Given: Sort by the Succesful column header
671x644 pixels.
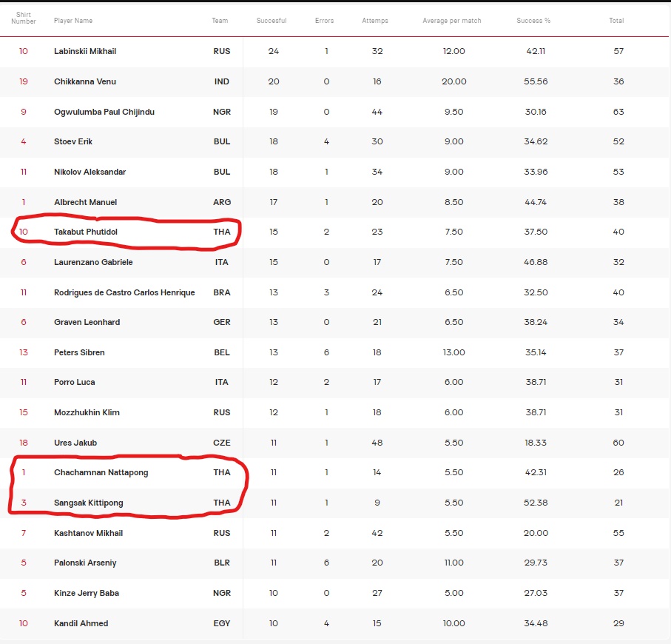Looking at the screenshot, I should [272, 21].
